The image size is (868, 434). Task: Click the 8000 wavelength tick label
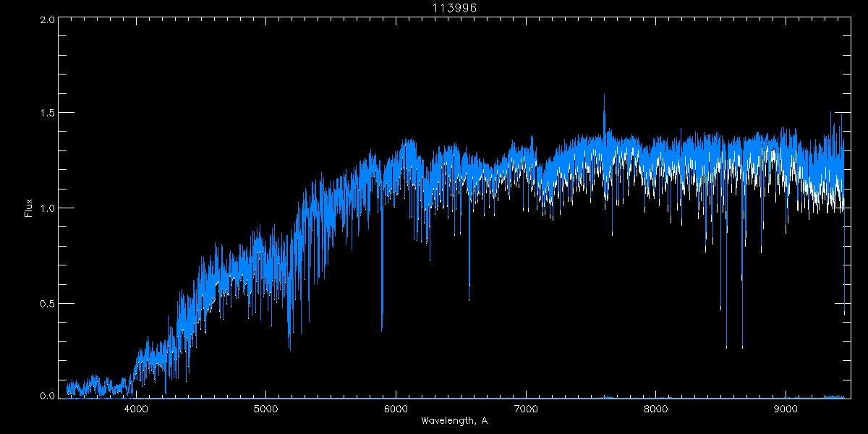point(655,408)
